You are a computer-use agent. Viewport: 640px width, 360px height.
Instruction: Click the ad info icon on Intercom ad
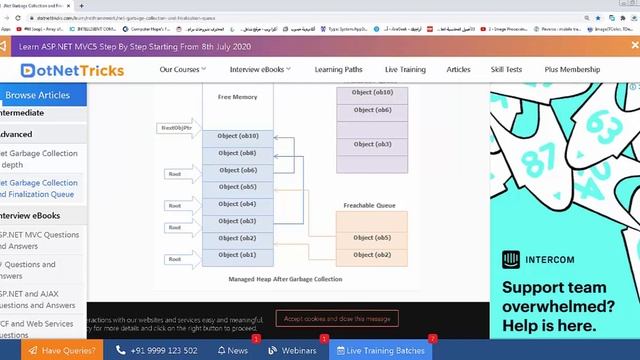633,87
